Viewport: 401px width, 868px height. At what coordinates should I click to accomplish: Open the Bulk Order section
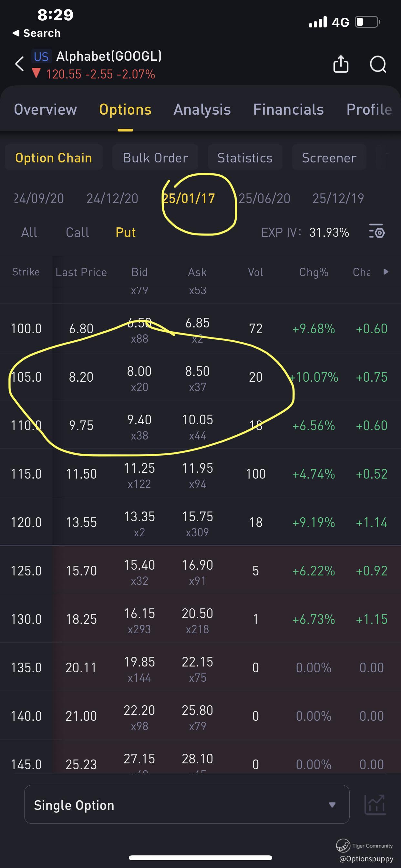coord(155,157)
